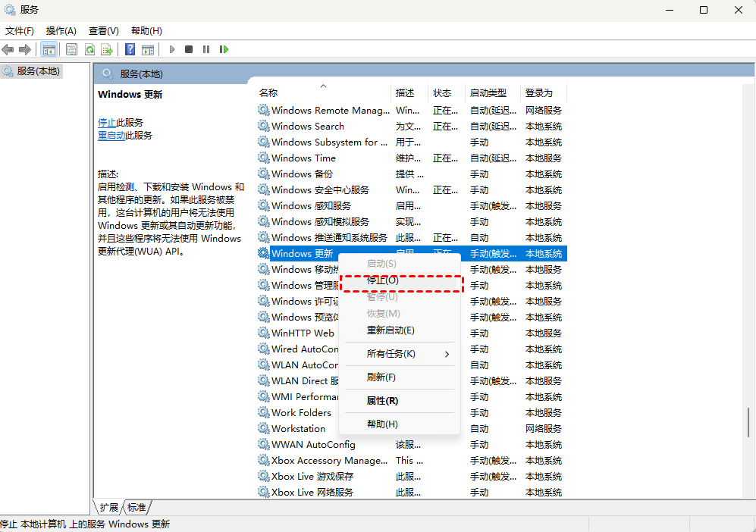
Task: Expand the 所有任务(K) submenu arrow
Action: (x=447, y=354)
